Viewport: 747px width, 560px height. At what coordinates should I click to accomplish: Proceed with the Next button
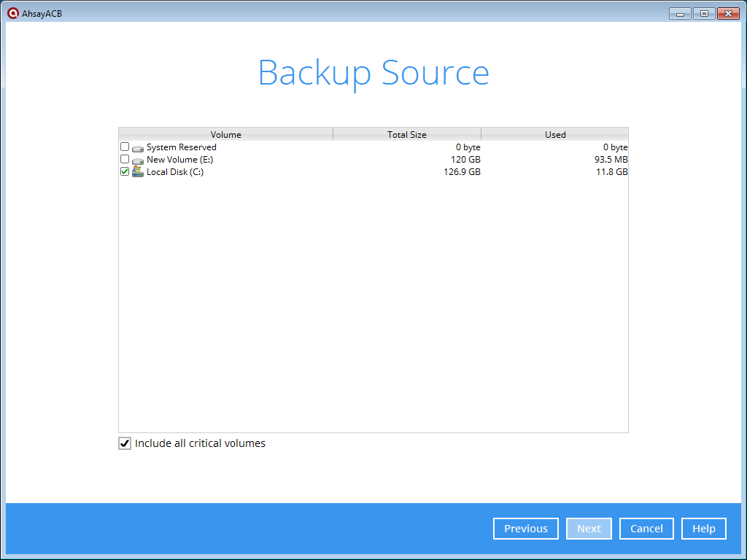pos(589,529)
